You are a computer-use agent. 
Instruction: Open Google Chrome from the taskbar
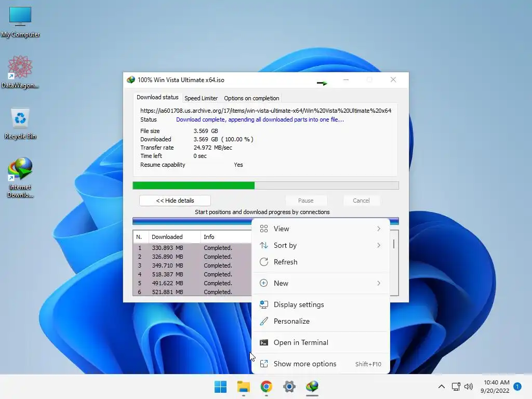[x=267, y=387]
